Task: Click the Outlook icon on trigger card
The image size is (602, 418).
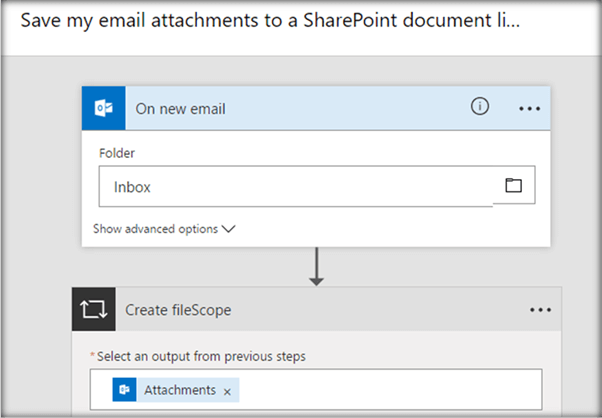Action: 103,108
